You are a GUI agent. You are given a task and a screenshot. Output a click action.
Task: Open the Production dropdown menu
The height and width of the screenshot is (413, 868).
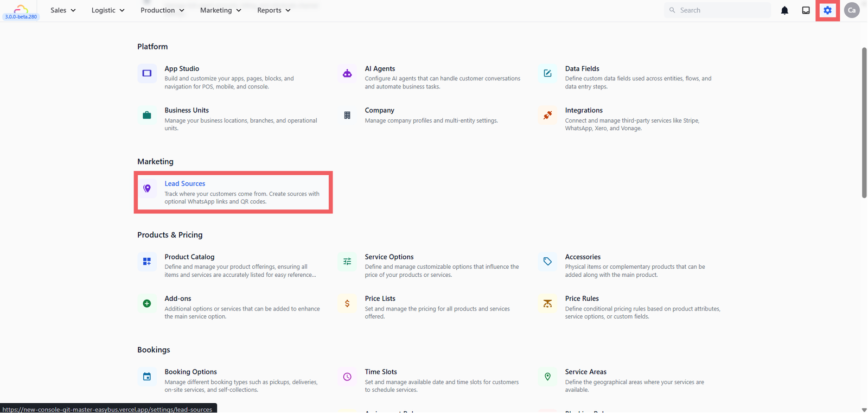pos(162,10)
